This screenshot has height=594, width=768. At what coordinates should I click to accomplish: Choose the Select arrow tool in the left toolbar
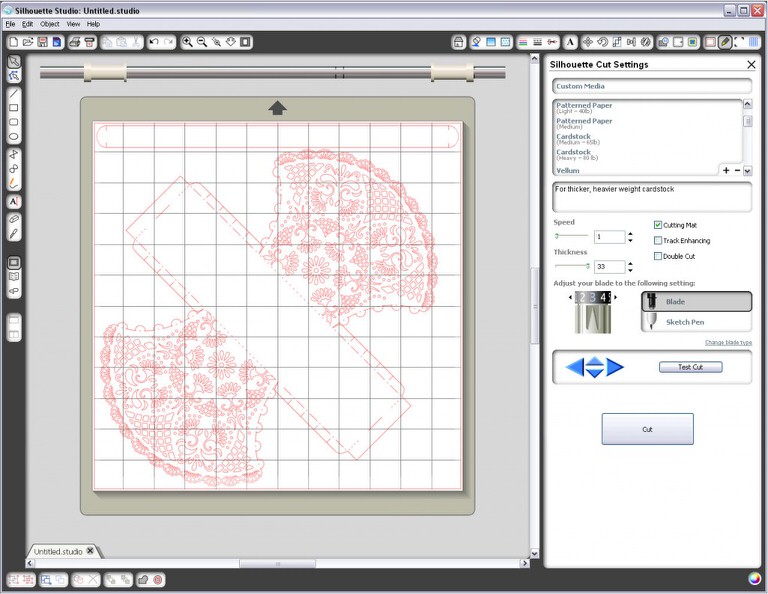pos(14,61)
